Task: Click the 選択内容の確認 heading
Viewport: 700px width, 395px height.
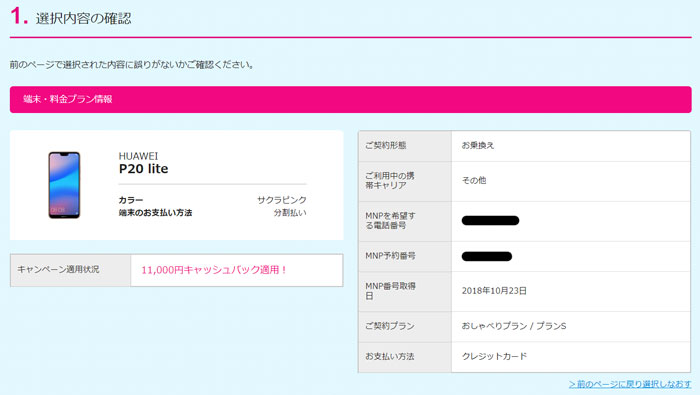Action: (83, 18)
